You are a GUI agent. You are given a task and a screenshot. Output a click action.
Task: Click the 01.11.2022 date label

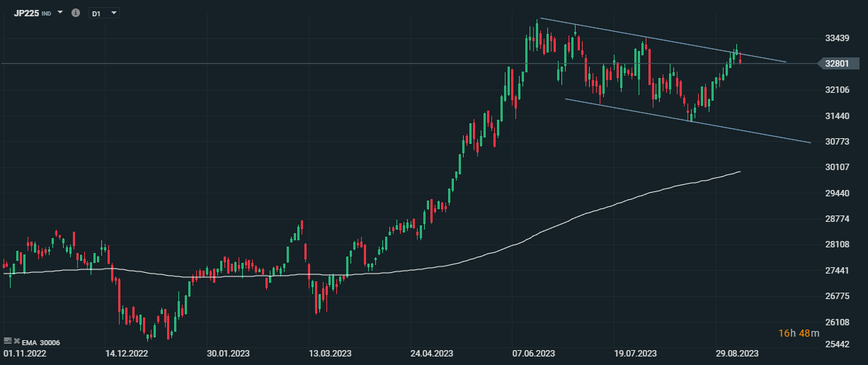tap(25, 353)
